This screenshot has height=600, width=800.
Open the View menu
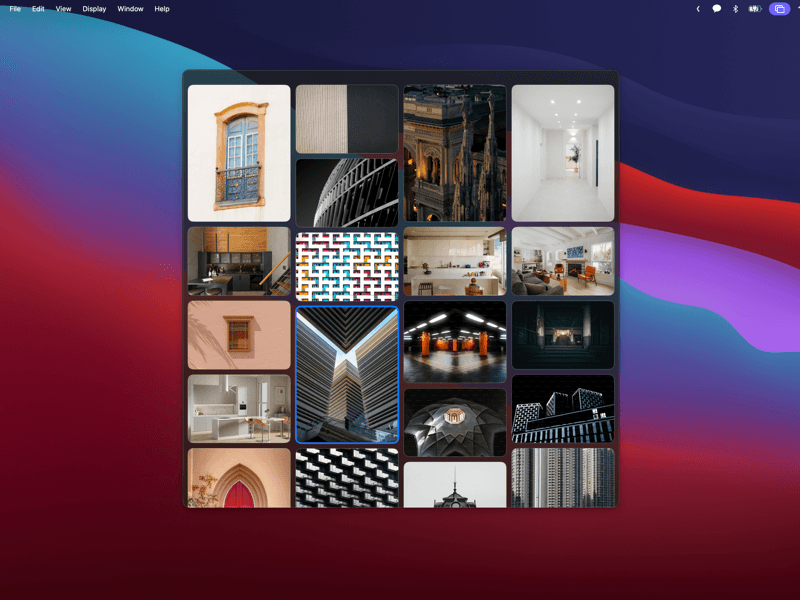click(62, 8)
